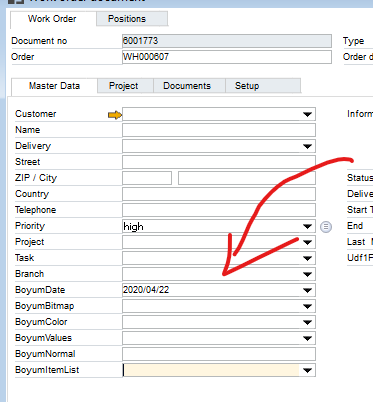Viewport: 373px width, 402px height.
Task: Open the BoyumItemList dropdown arrow
Action: click(307, 370)
